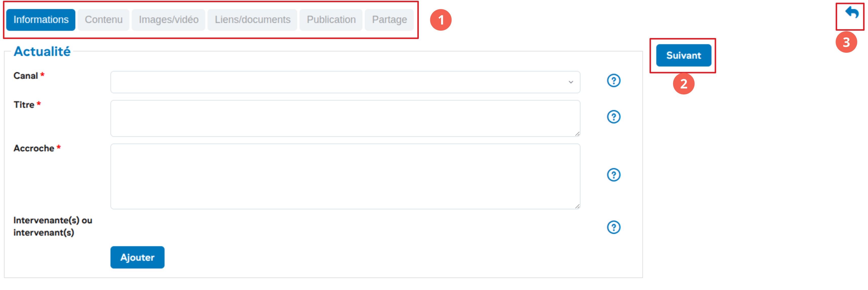The image size is (868, 290).
Task: Click the help icon beside Titre field
Action: (613, 117)
